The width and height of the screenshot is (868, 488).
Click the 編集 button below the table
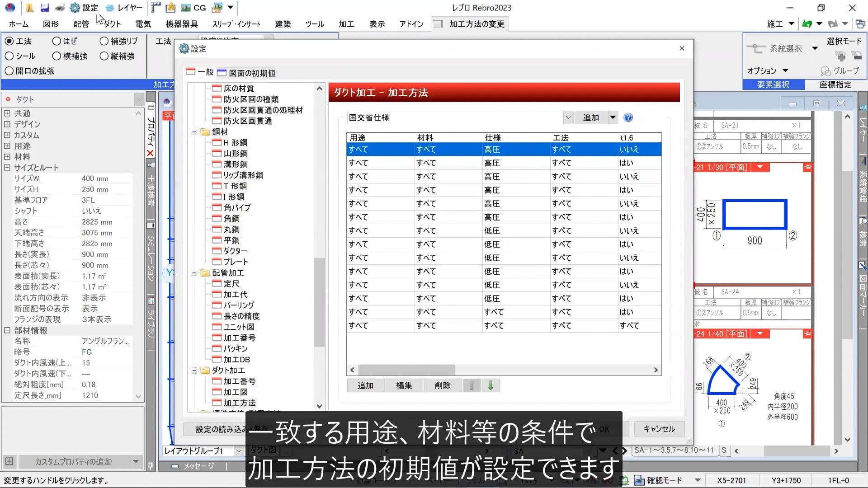pyautogui.click(x=404, y=385)
